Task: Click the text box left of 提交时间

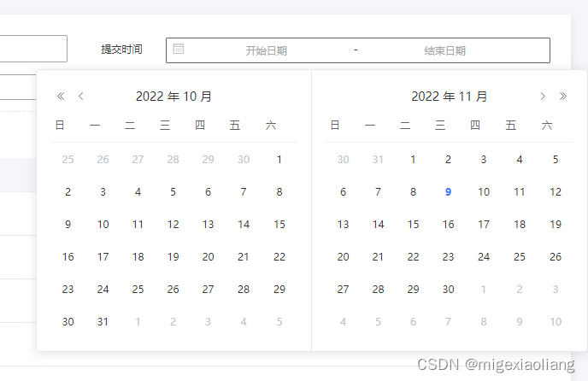Action: [x=33, y=49]
